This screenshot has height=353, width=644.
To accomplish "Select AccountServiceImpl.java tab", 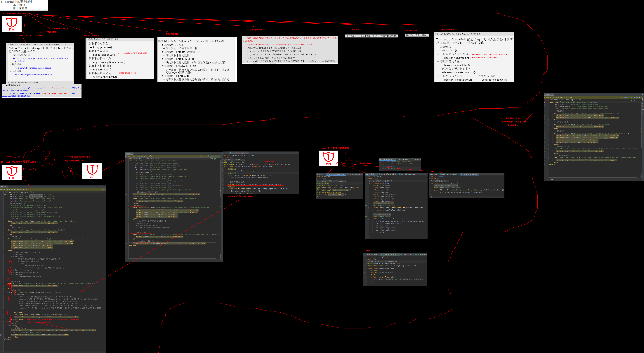I will (x=239, y=153).
